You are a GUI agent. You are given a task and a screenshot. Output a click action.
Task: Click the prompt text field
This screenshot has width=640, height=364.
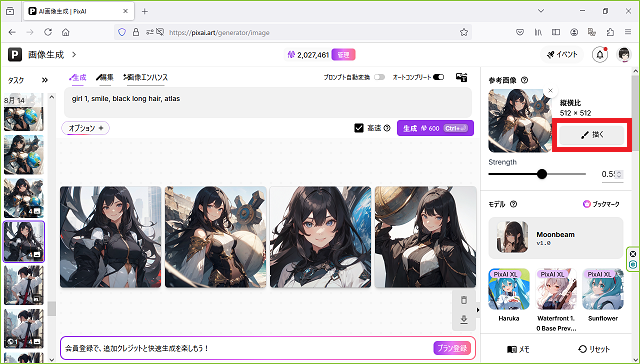pos(268,103)
